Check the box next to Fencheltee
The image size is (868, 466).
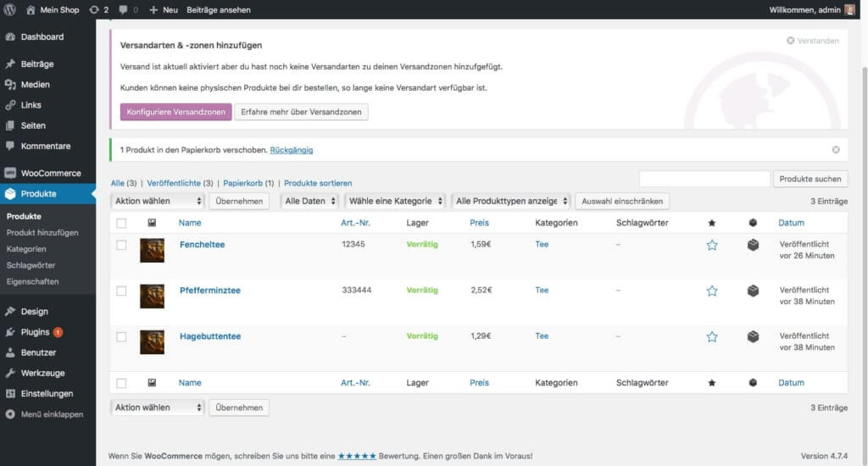point(121,245)
